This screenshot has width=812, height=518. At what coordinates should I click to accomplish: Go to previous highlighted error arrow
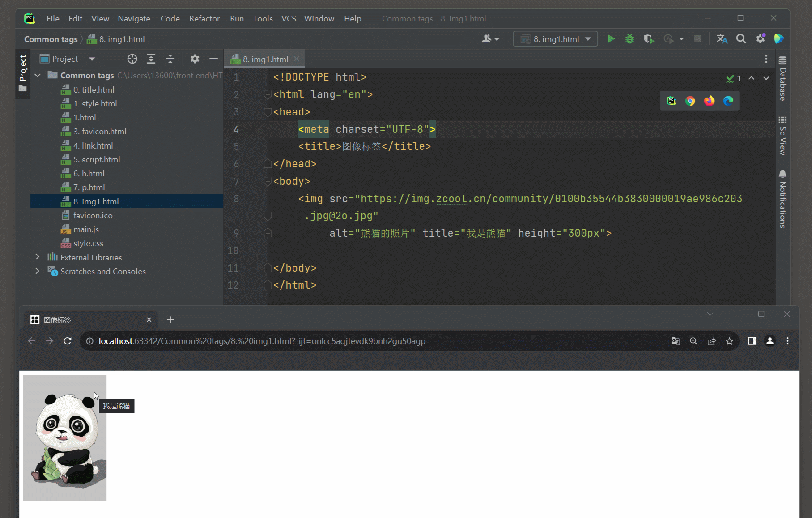[752, 78]
